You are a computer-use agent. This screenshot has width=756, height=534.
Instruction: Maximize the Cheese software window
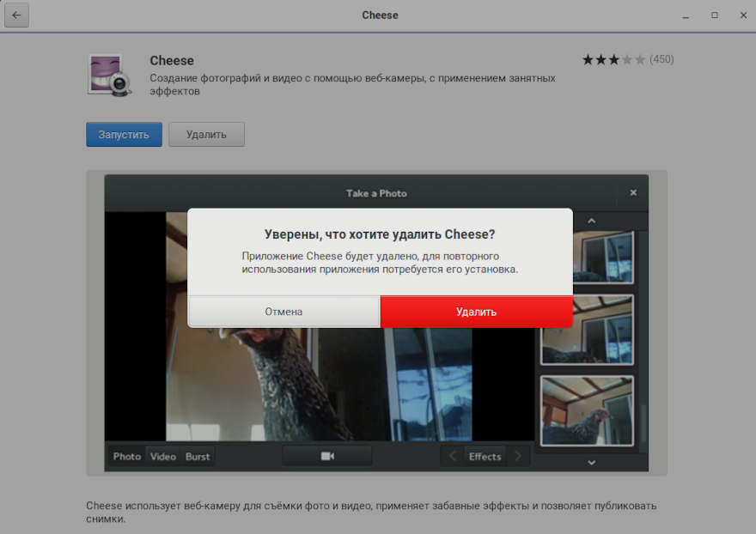714,15
